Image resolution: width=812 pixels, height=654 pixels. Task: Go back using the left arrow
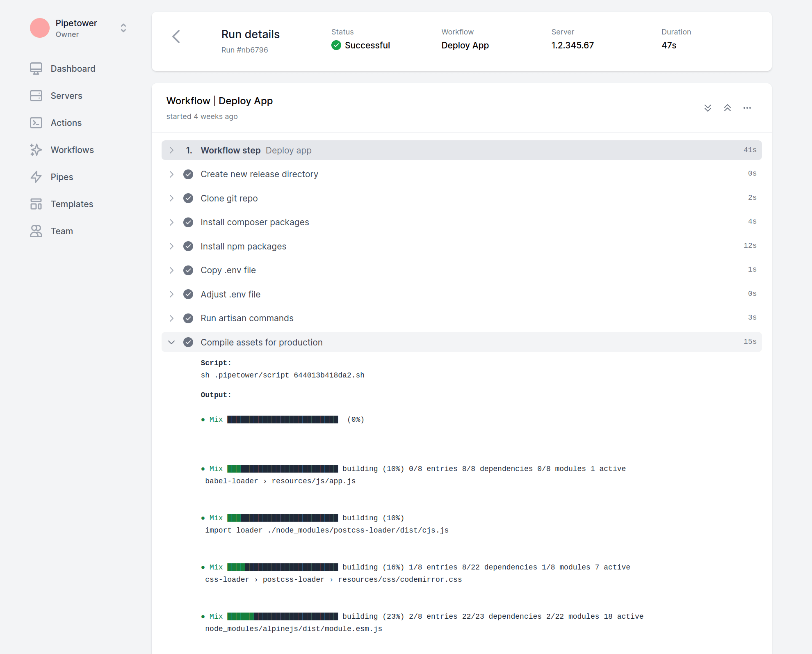coord(176,37)
